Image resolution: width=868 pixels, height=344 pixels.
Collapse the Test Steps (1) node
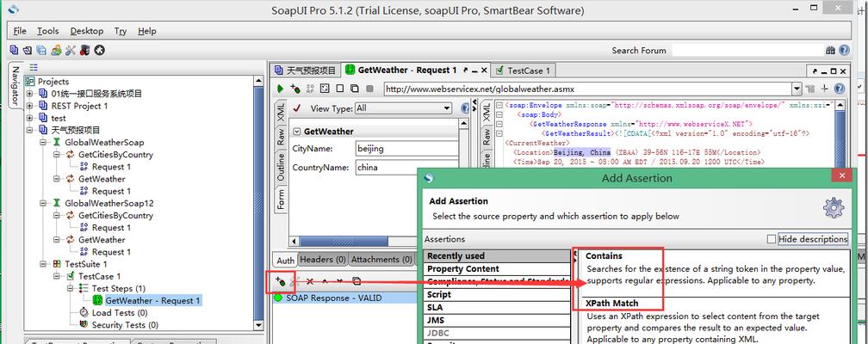click(71, 288)
